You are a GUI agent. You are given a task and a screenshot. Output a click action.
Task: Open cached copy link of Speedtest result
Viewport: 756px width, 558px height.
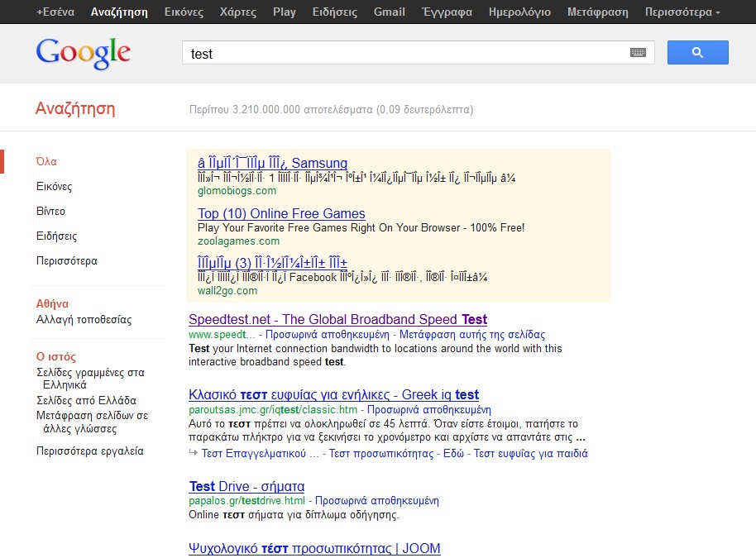click(328, 335)
